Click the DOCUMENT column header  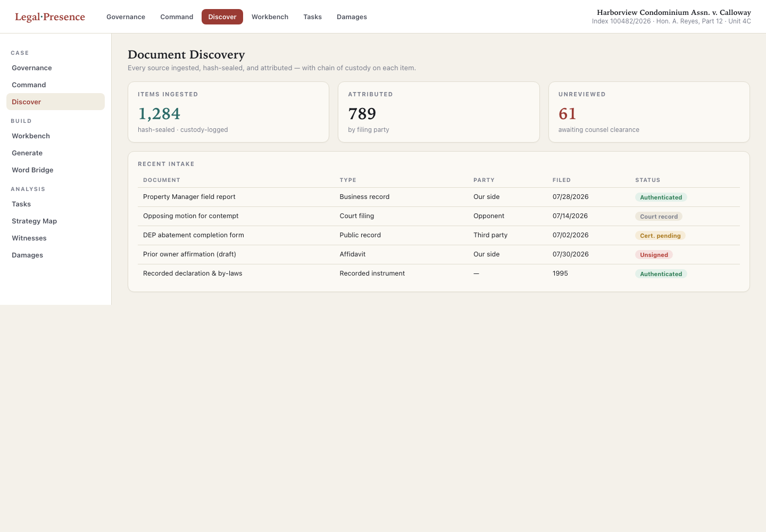pyautogui.click(x=162, y=180)
